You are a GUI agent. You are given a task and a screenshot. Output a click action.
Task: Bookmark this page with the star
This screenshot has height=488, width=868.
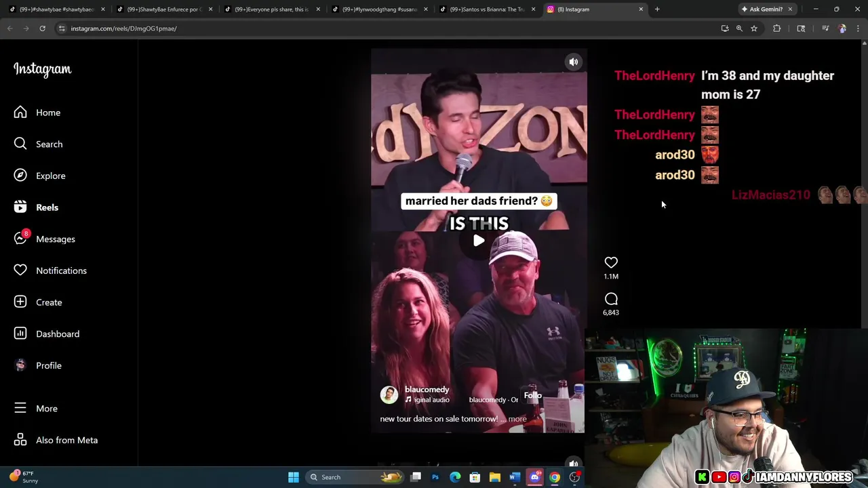pos(754,28)
